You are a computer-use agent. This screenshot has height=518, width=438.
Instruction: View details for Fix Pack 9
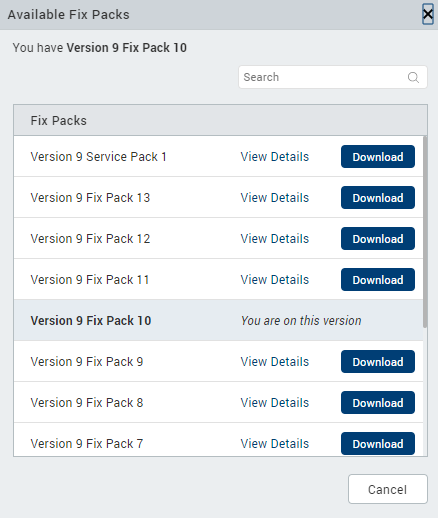tap(275, 362)
